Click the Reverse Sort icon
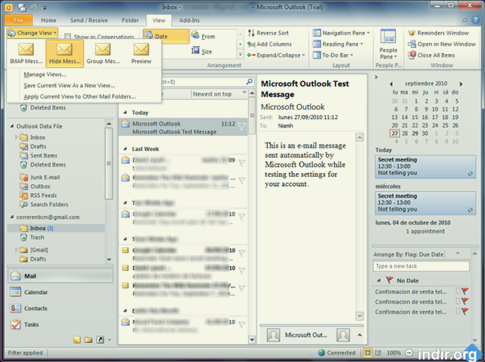Image resolution: width=485 pixels, height=362 pixels. [251, 33]
